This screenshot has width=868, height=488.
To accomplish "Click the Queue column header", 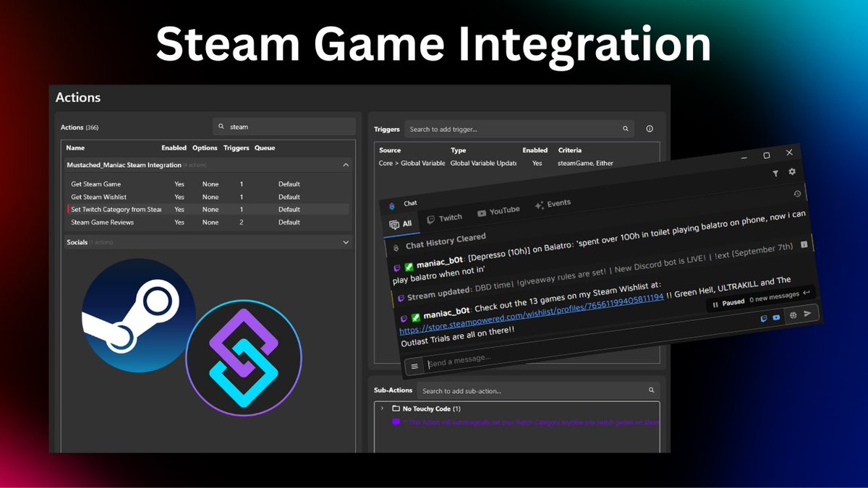I will tap(264, 147).
